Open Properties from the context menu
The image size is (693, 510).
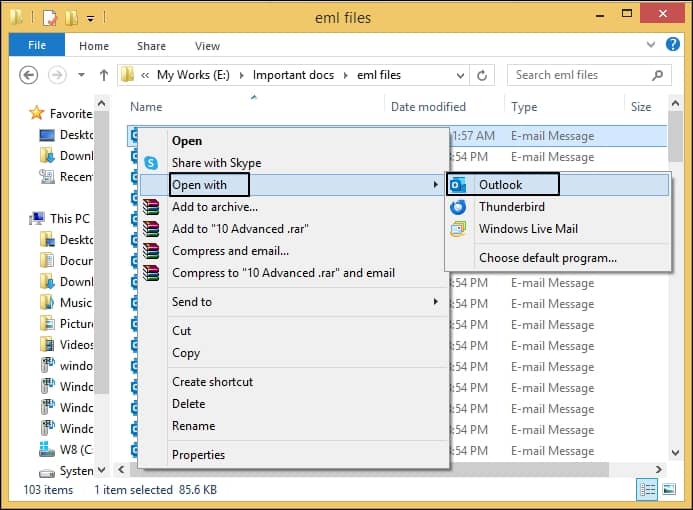click(x=293, y=455)
